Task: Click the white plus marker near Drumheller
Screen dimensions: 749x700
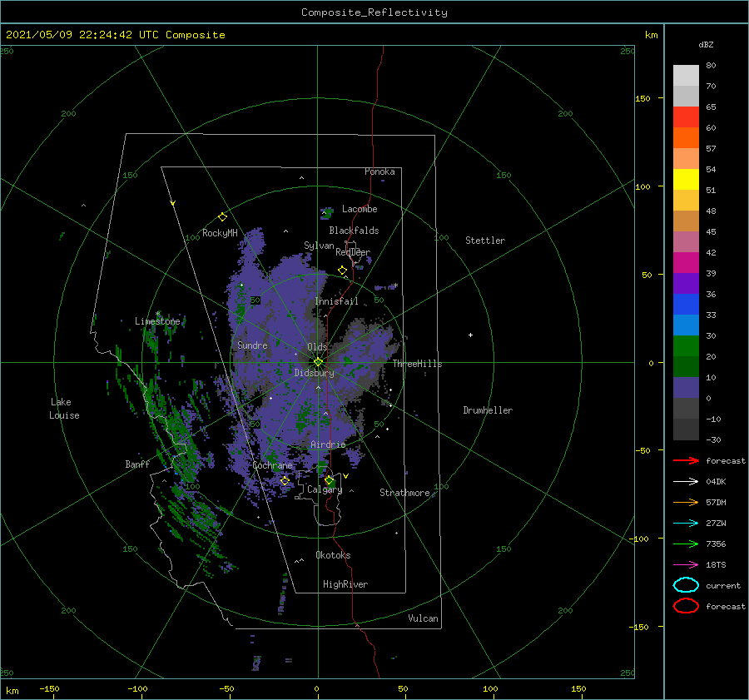Action: (470, 335)
